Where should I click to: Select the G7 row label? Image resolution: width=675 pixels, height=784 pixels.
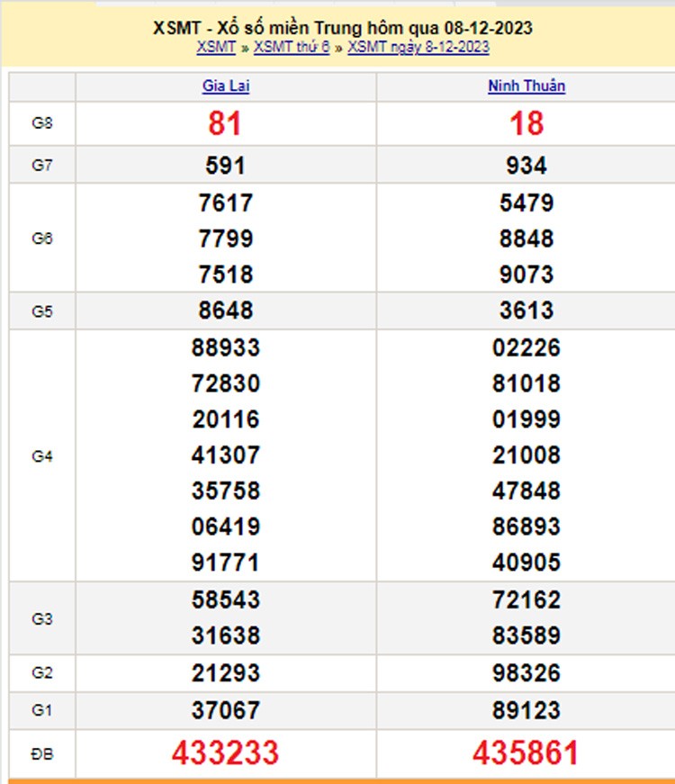click(x=42, y=166)
